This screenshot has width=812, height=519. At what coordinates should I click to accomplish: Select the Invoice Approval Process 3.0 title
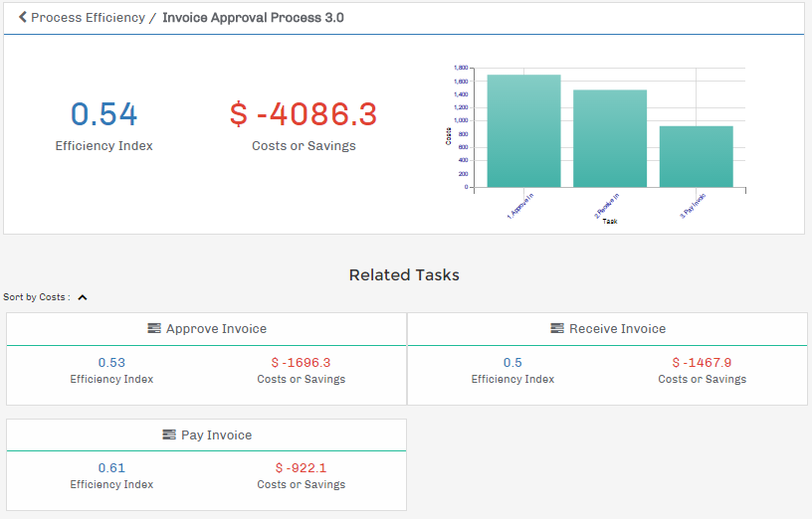[x=253, y=18]
